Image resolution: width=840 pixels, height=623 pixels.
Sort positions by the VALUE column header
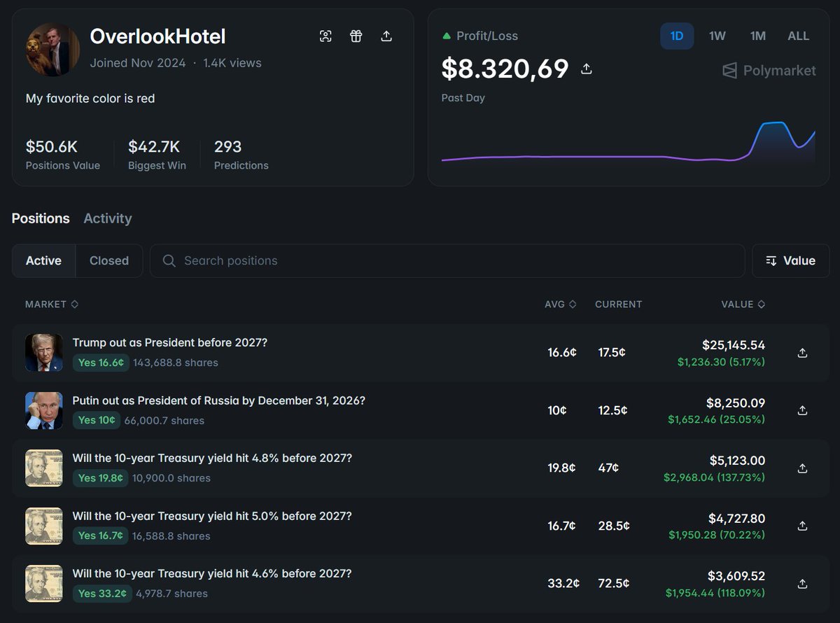pos(743,304)
